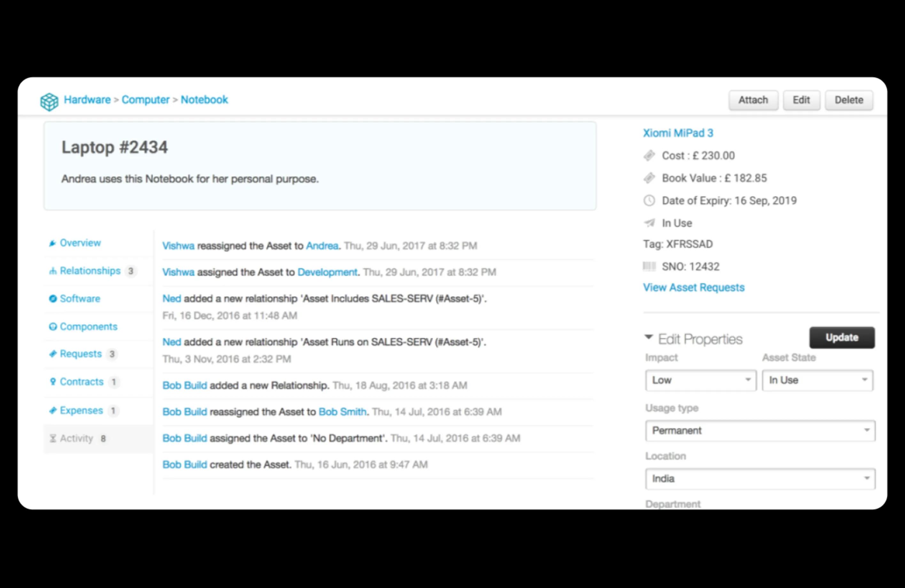Screen dimensions: 905x588
Task: Open Andrea's user link in activity
Action: point(322,246)
